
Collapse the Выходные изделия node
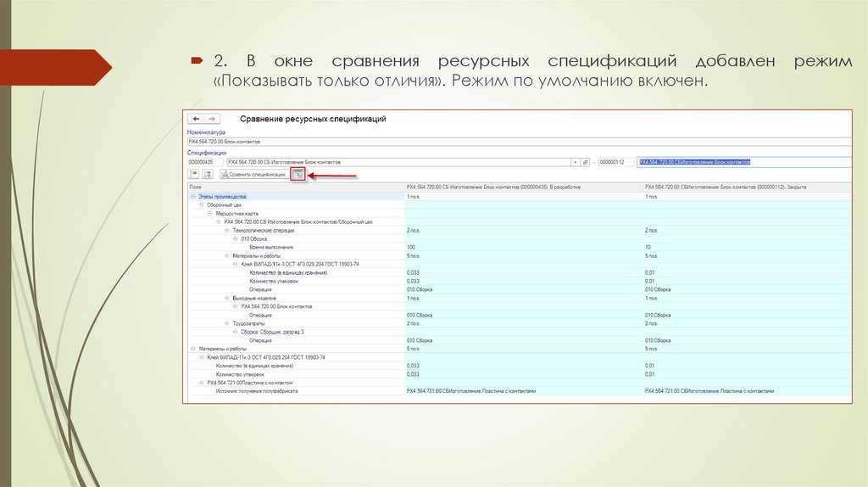tap(226, 298)
